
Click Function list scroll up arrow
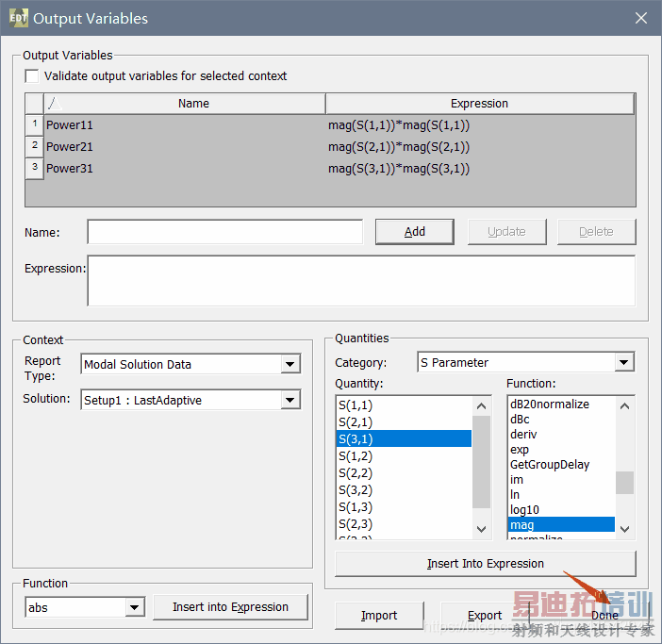tap(625, 406)
